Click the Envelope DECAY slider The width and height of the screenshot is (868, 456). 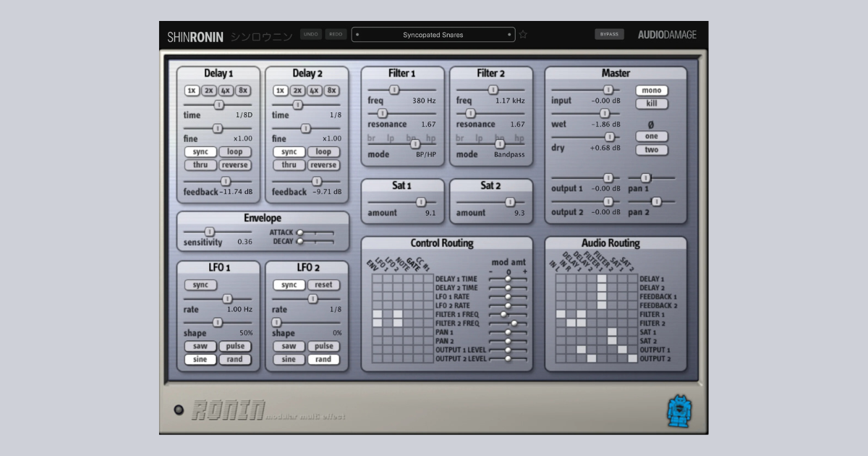point(315,242)
